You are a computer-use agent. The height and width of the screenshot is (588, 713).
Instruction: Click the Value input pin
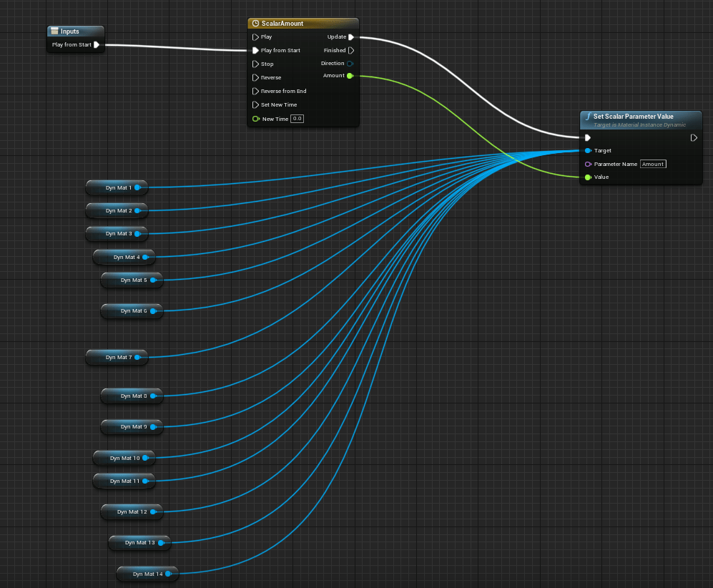coord(588,177)
